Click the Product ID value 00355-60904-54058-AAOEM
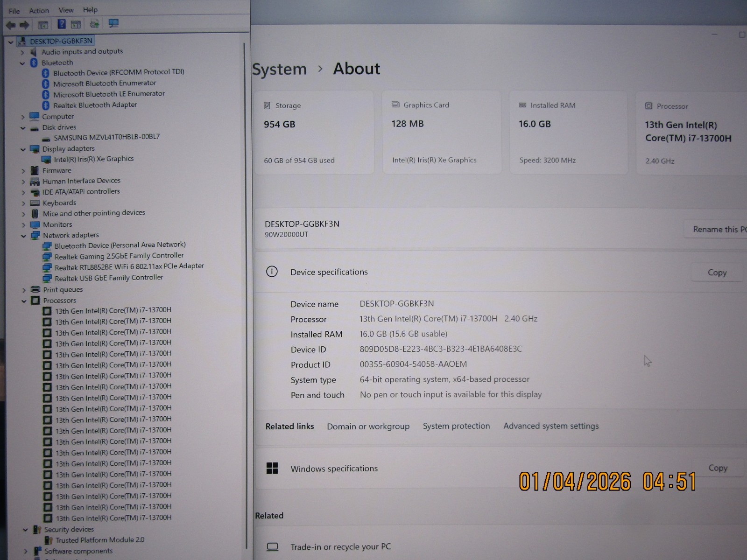 413,364
